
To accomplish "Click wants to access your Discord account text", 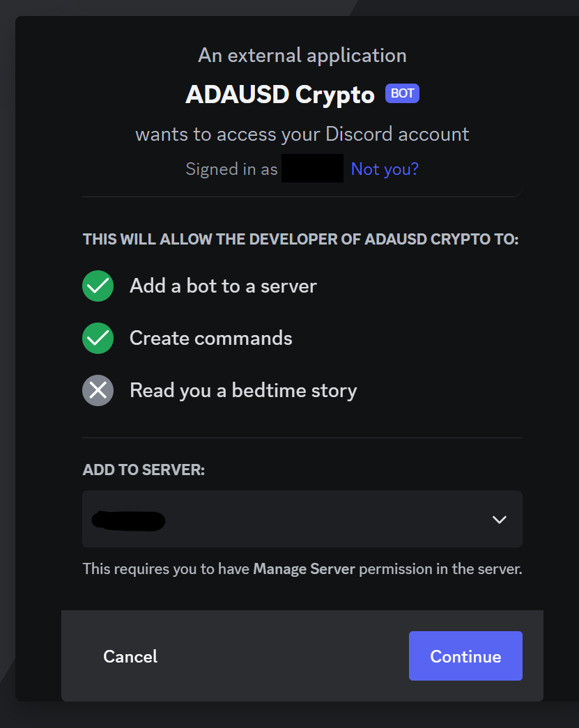I will [x=302, y=134].
